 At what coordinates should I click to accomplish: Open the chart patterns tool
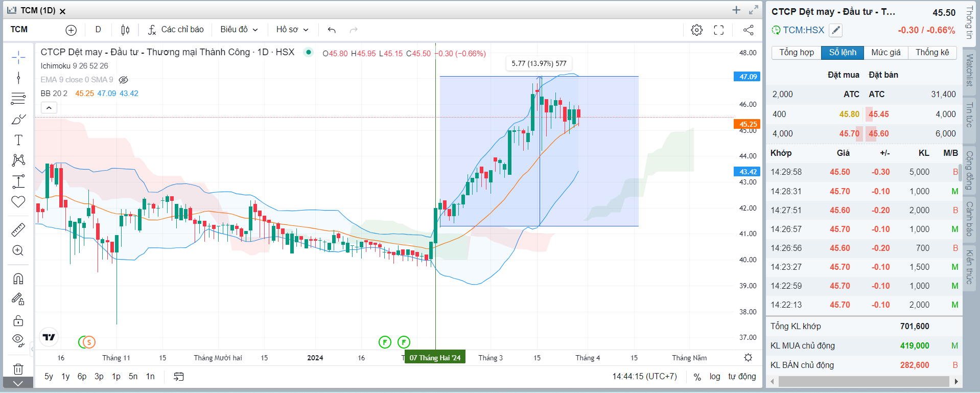18,160
